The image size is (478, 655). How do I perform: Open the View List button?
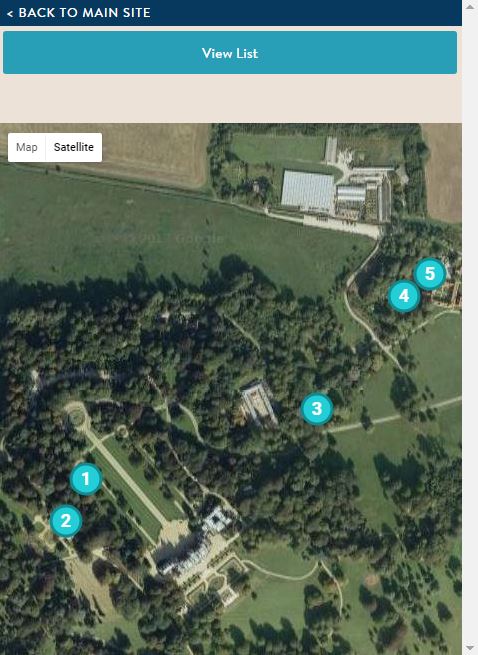pos(230,53)
